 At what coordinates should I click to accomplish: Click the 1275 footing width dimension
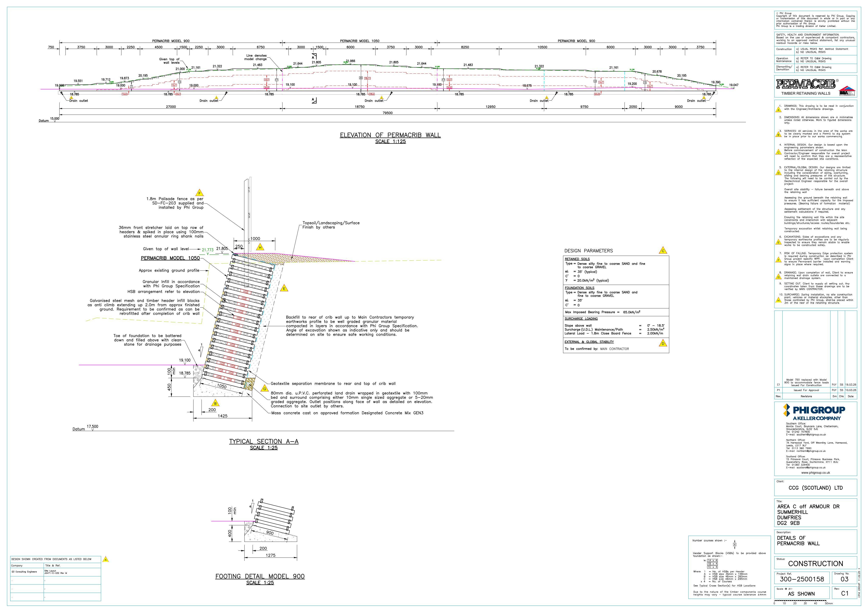270,555
